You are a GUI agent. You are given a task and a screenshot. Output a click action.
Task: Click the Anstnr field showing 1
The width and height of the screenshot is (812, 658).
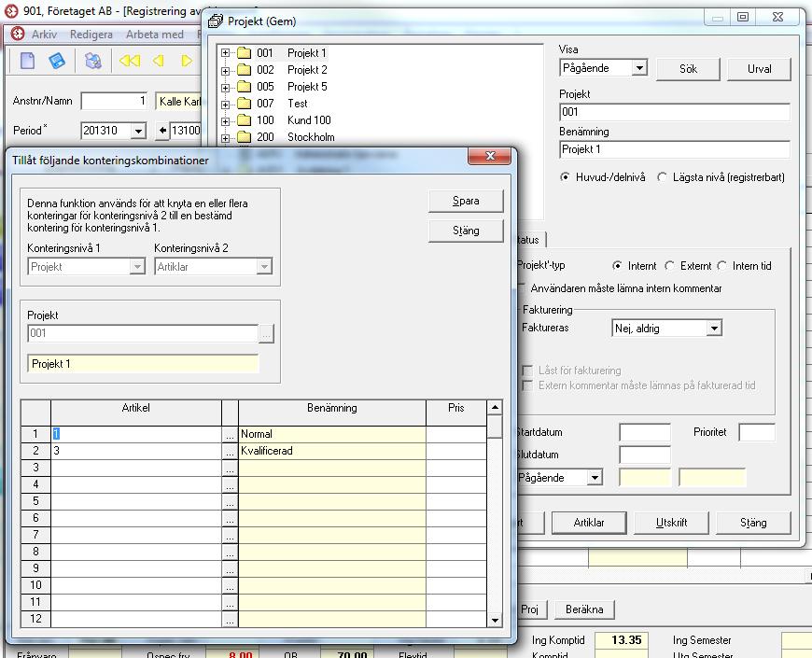pyautogui.click(x=115, y=101)
